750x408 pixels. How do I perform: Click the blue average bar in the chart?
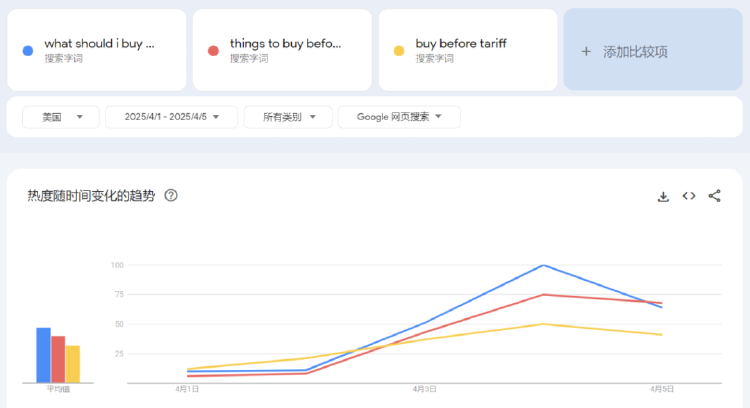tap(43, 355)
